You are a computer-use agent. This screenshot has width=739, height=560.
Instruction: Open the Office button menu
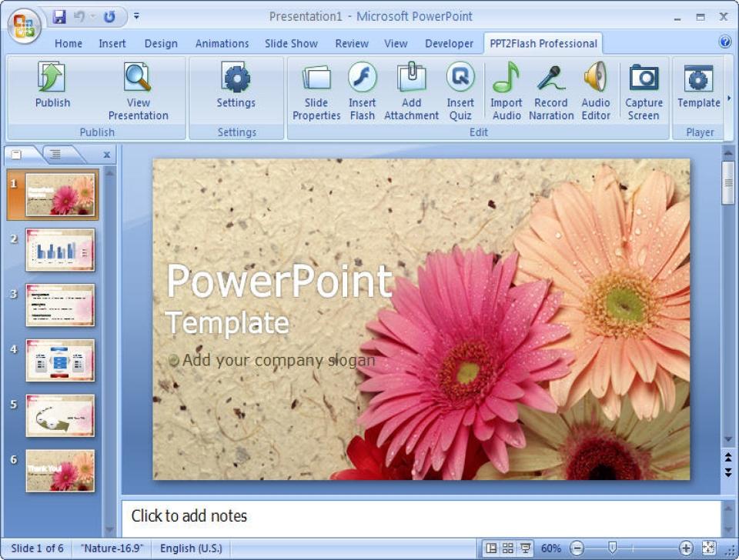point(24,25)
